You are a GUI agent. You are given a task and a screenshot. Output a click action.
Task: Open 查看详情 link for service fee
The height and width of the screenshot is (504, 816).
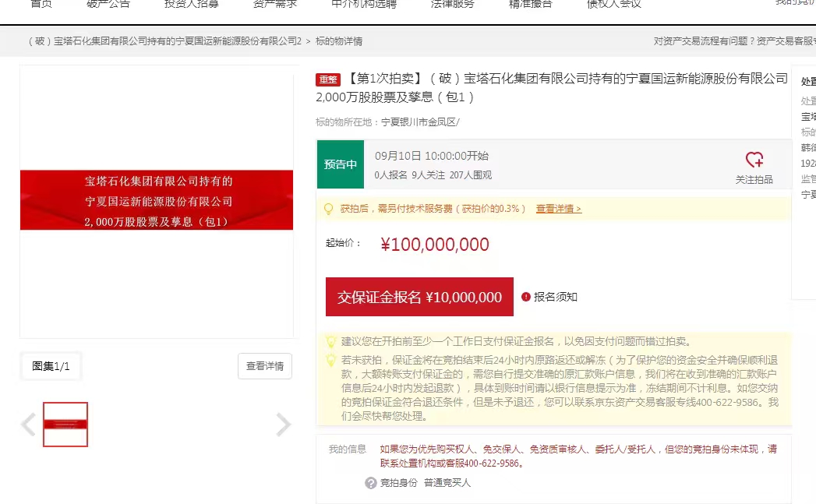(558, 209)
